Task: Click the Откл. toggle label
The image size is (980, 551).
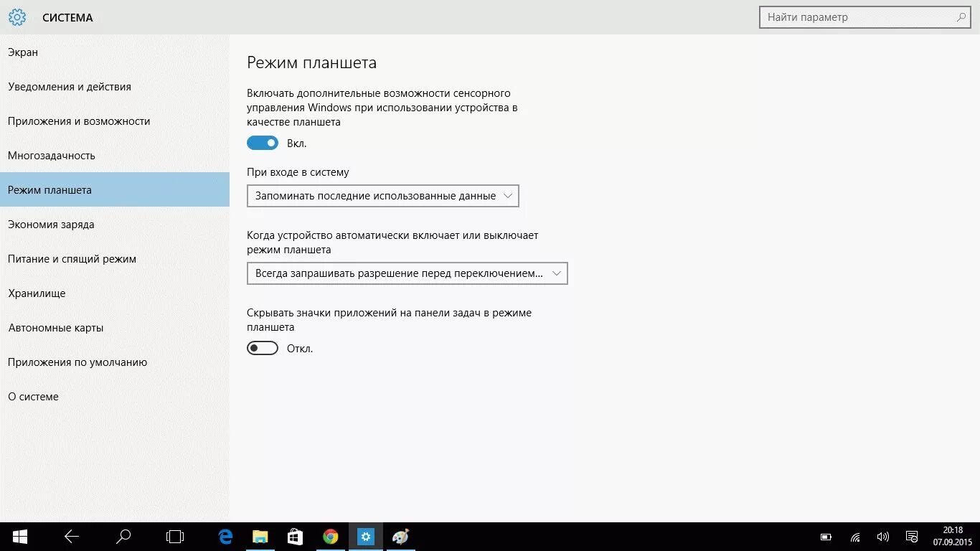Action: [x=300, y=349]
